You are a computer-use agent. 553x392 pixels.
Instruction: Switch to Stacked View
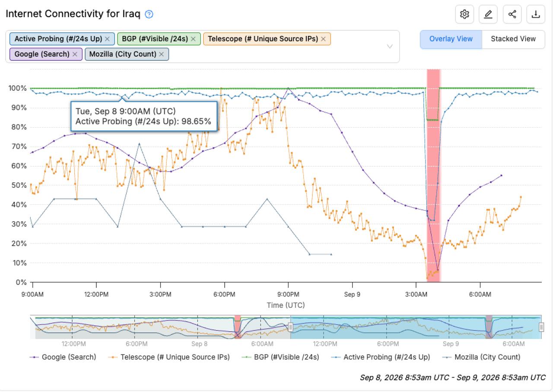point(513,39)
